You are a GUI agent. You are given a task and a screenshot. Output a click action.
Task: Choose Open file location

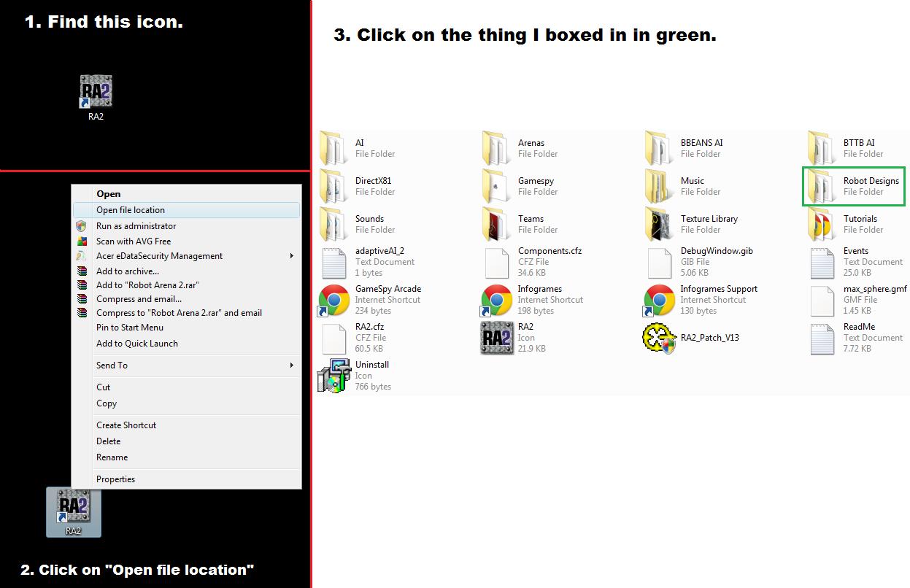click(186, 210)
